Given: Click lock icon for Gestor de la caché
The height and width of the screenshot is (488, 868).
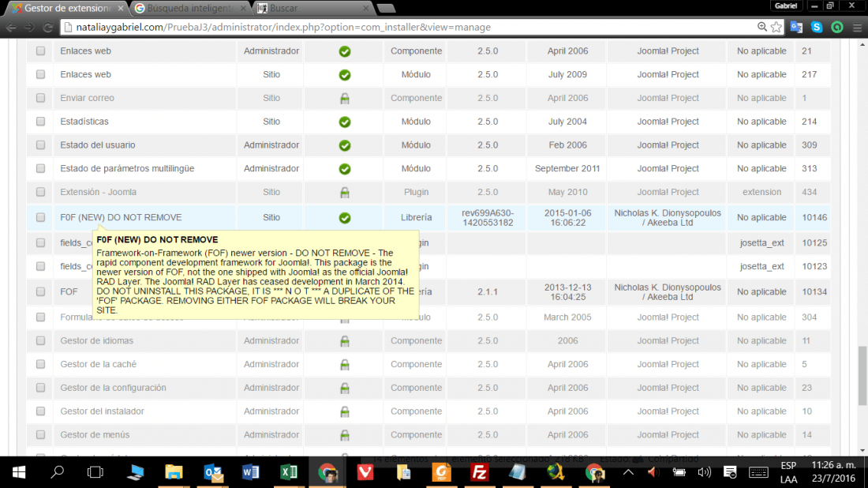Looking at the screenshot, I should click(344, 365).
